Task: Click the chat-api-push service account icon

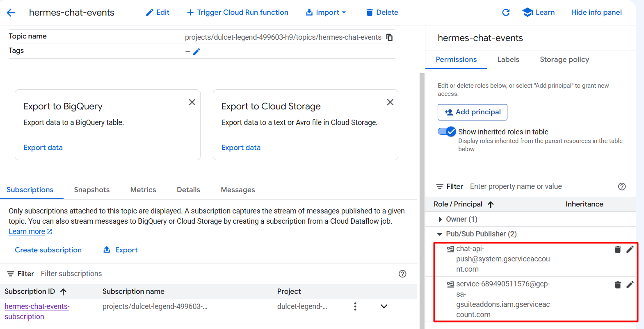Action: (x=450, y=249)
